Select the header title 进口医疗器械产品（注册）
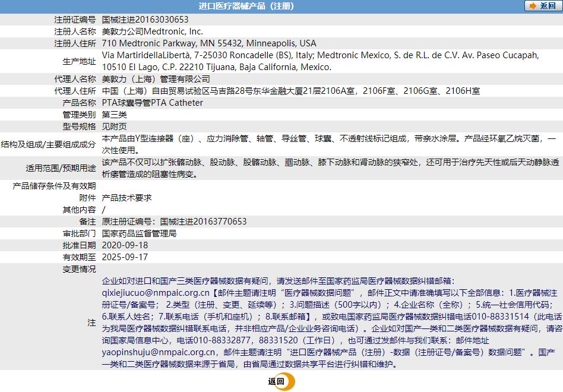This screenshot has height=392, width=563. 246,6
